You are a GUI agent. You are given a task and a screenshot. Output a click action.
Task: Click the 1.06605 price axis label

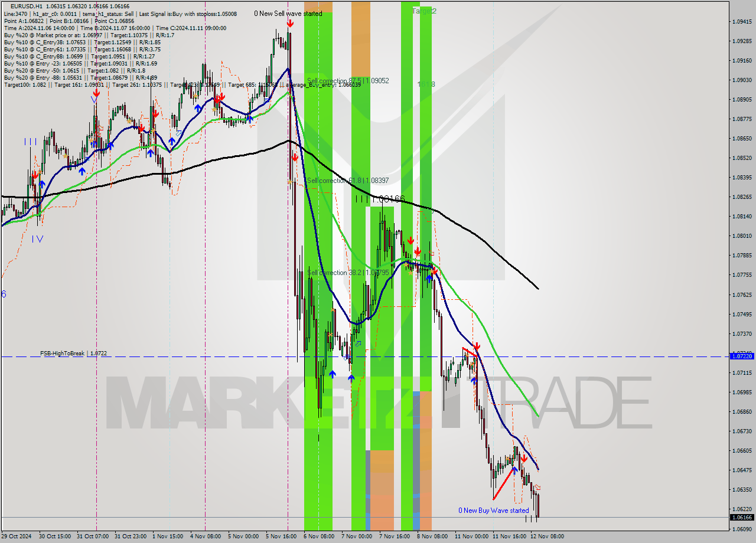tap(742, 450)
